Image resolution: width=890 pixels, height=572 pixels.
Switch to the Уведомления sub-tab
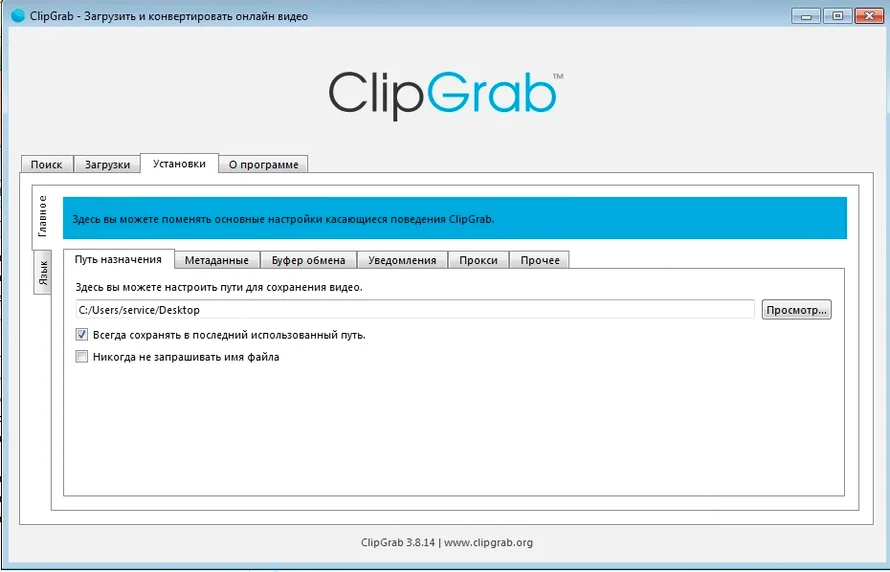point(402,260)
